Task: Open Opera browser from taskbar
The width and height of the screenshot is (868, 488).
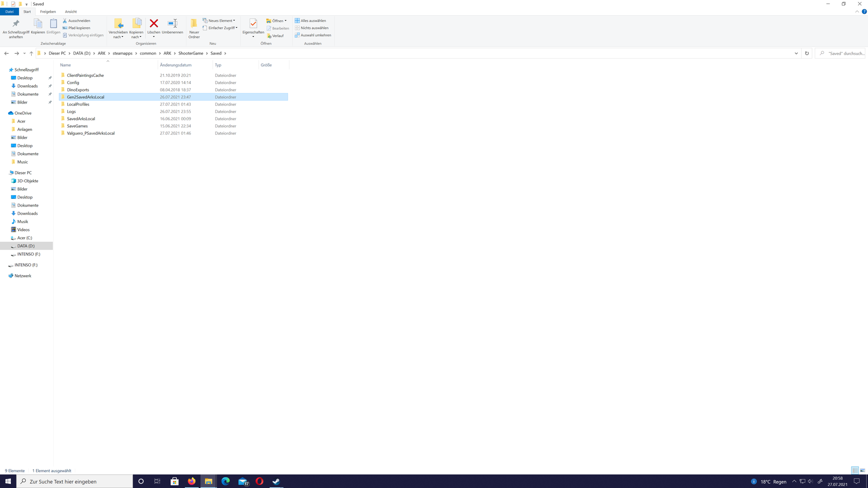Action: tap(259, 481)
